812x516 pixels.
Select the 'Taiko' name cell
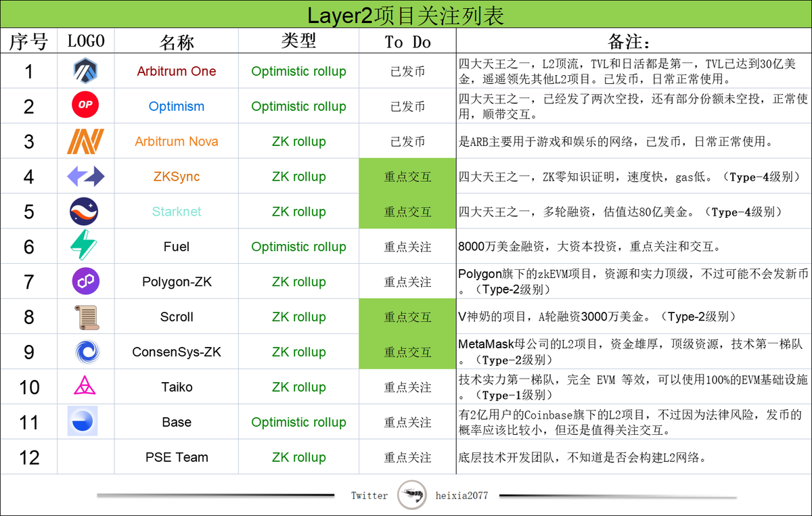tap(177, 388)
